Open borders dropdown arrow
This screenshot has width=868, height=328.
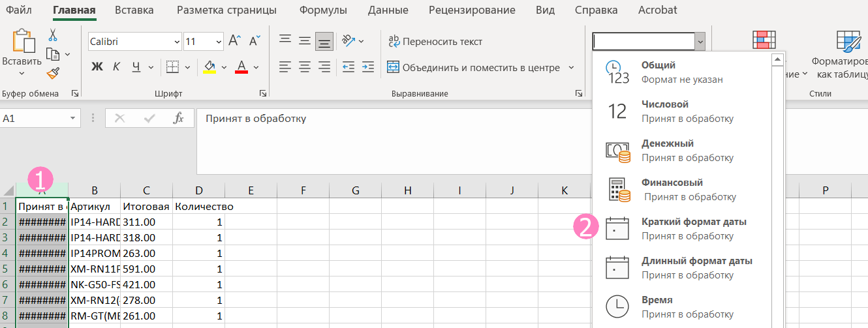coord(187,67)
